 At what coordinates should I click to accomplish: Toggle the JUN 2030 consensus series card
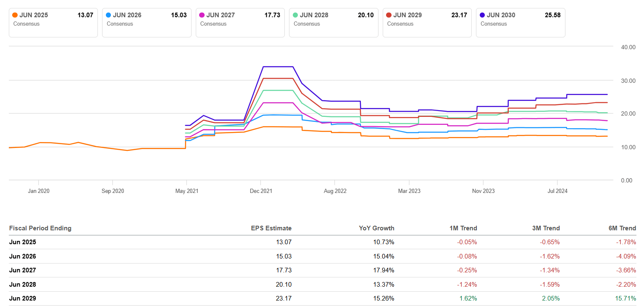pyautogui.click(x=520, y=23)
